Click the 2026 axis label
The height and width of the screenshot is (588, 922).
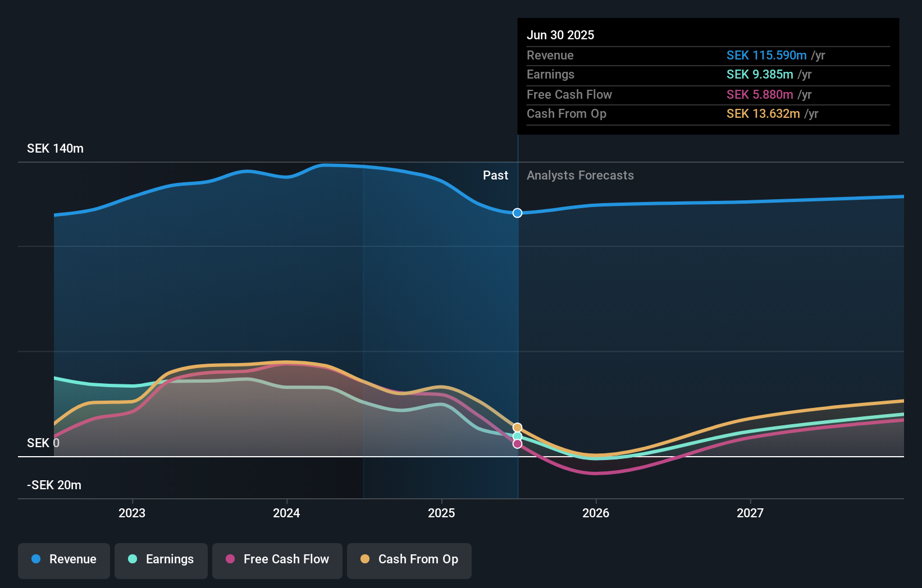click(x=596, y=512)
